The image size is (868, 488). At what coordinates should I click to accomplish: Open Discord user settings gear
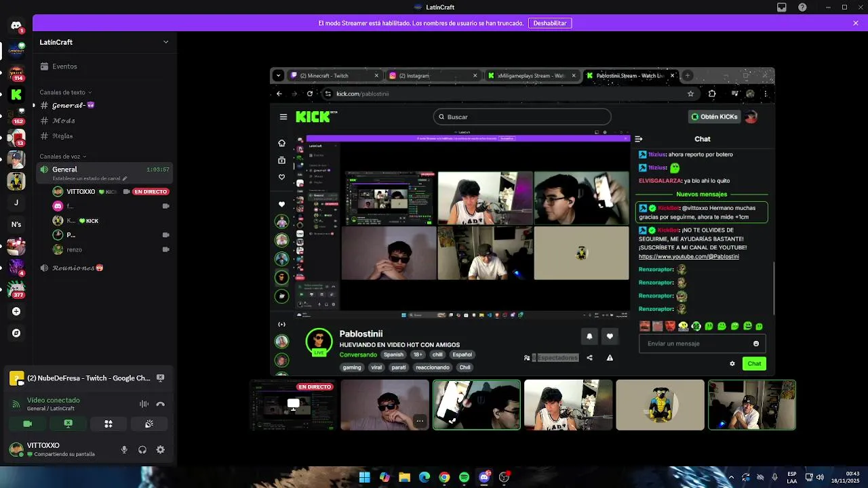coord(161,449)
